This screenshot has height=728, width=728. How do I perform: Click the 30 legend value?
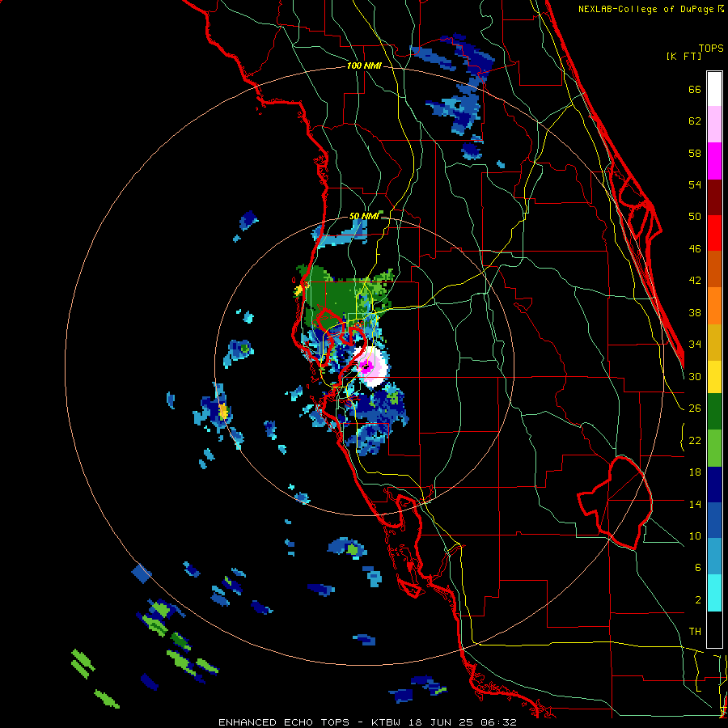695,376
